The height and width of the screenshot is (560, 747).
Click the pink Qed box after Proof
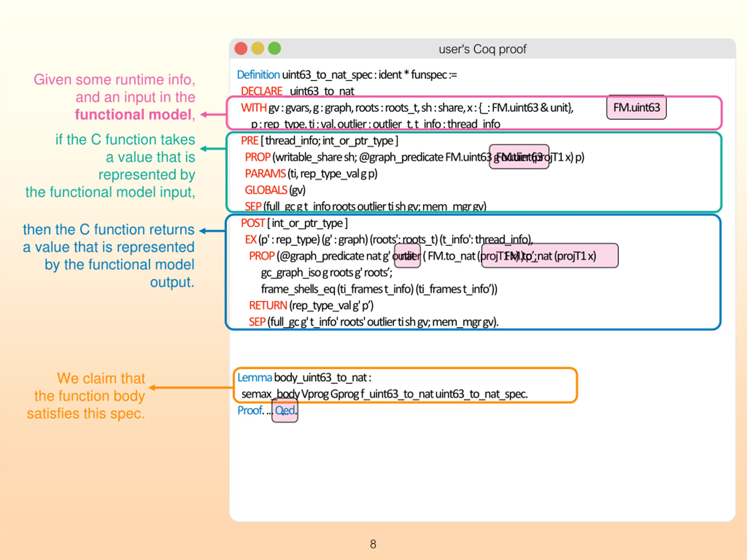tap(285, 410)
